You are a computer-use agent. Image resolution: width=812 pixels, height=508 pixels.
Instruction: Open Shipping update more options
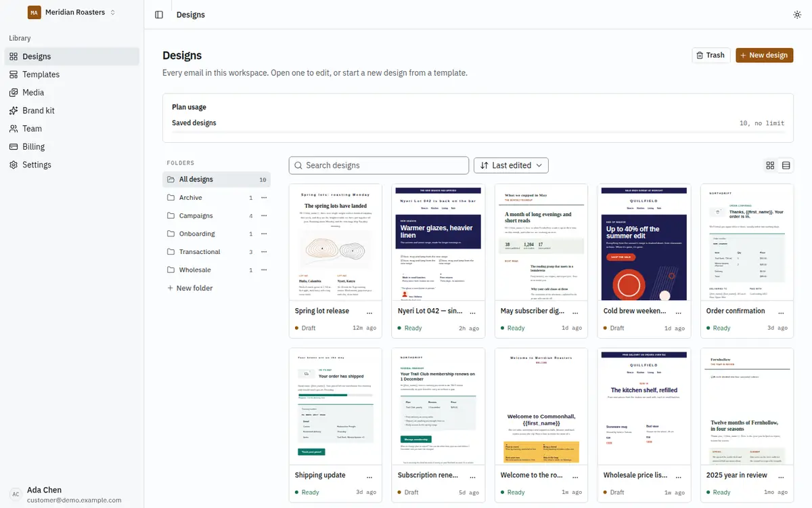(369, 476)
